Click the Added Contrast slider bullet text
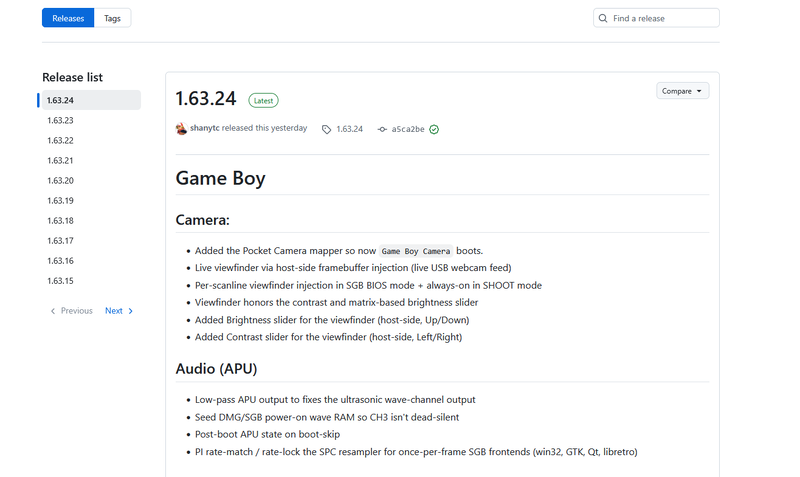This screenshot has height=477, width=800. coord(329,337)
